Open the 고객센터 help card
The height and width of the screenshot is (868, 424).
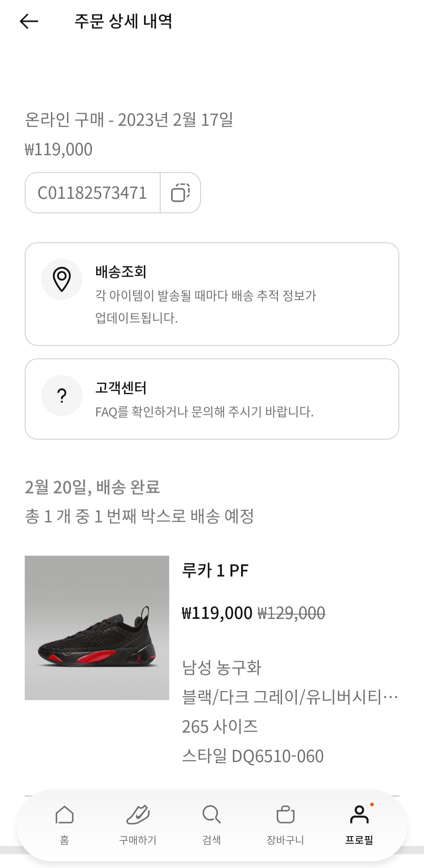coord(212,399)
